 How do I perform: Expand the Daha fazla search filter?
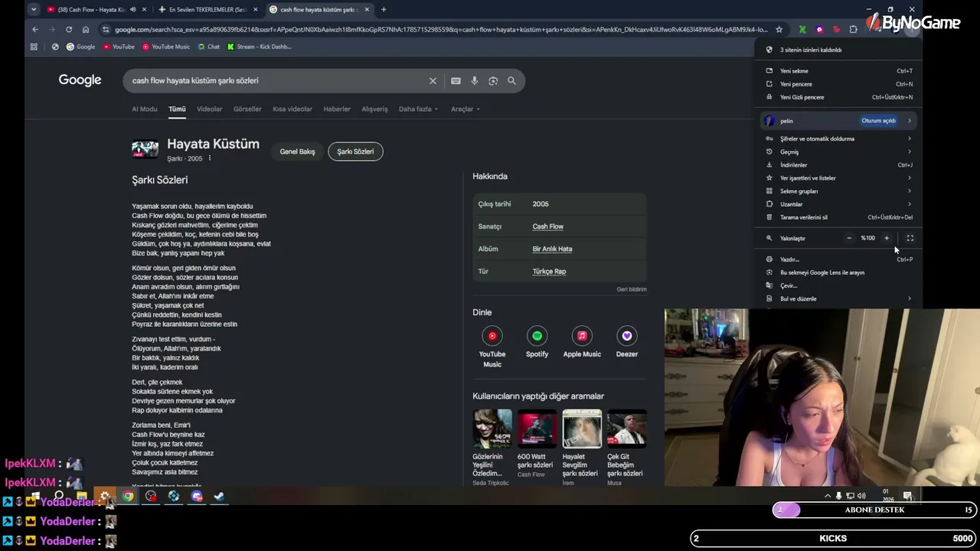coord(418,109)
